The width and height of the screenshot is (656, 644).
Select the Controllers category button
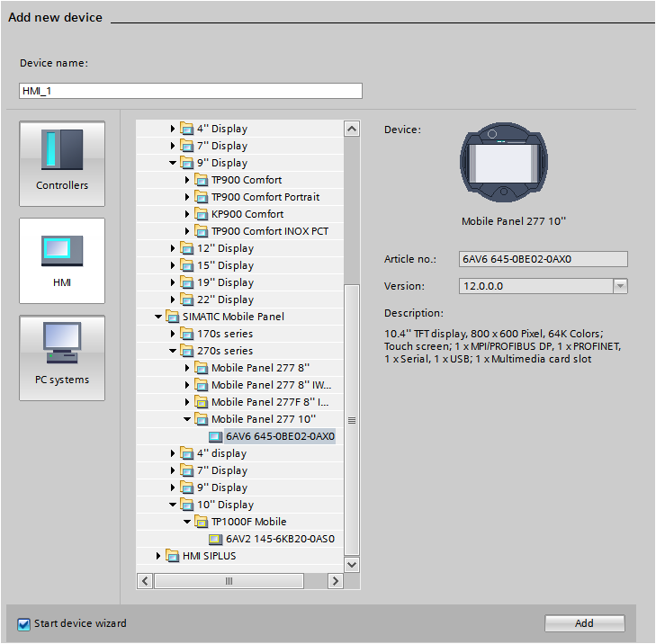(62, 164)
